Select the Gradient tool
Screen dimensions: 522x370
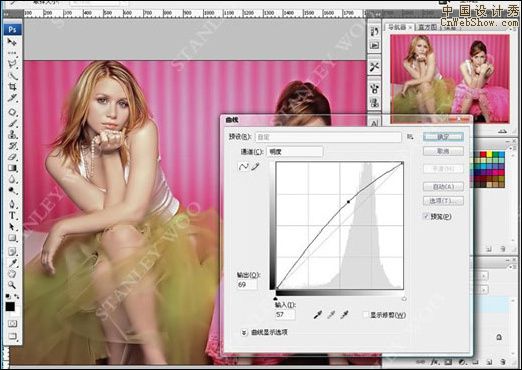coord(12,168)
